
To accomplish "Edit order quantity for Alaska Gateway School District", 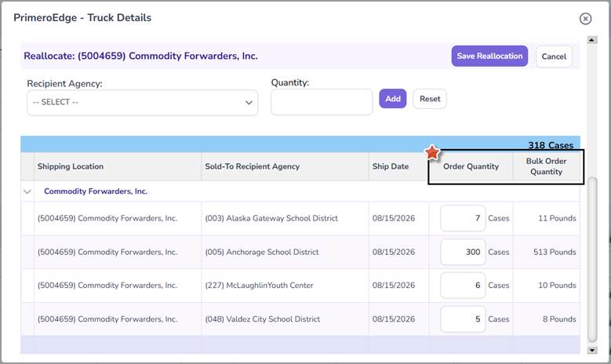I will pos(463,218).
